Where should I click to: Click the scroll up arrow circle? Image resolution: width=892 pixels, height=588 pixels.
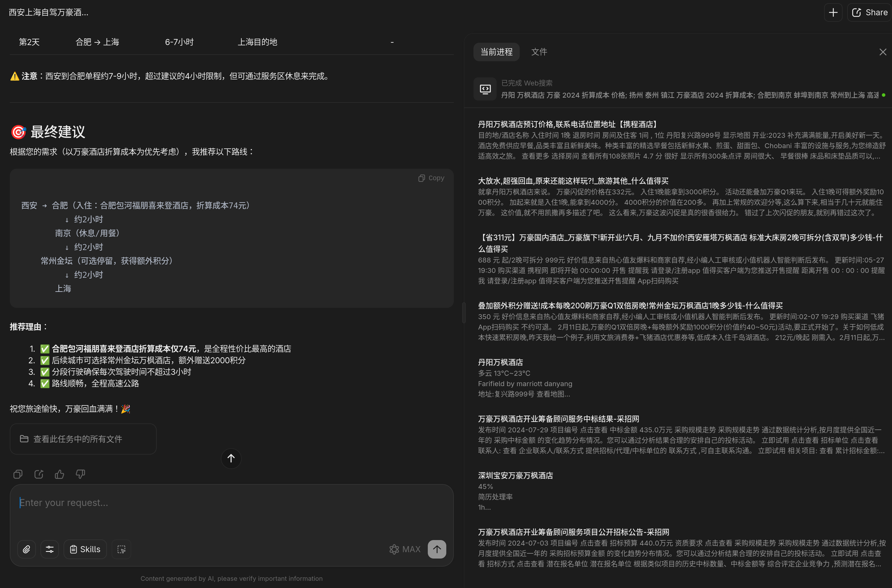[231, 458]
